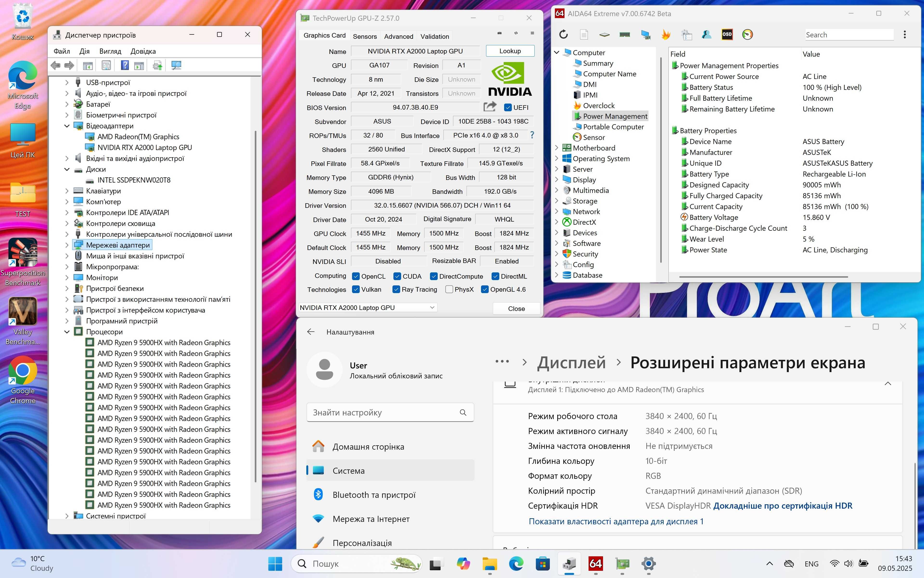The height and width of the screenshot is (578, 924).
Task: Click the Copilot taskbar icon
Action: 463,564
